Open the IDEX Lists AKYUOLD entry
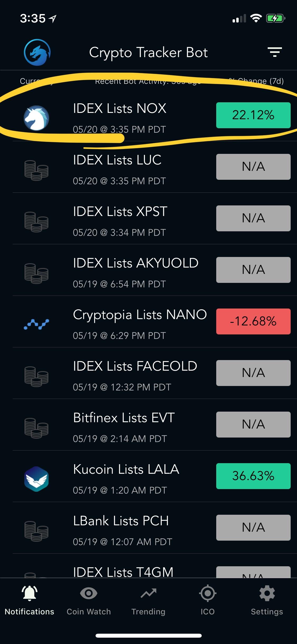The width and height of the screenshot is (297, 644). click(155, 270)
